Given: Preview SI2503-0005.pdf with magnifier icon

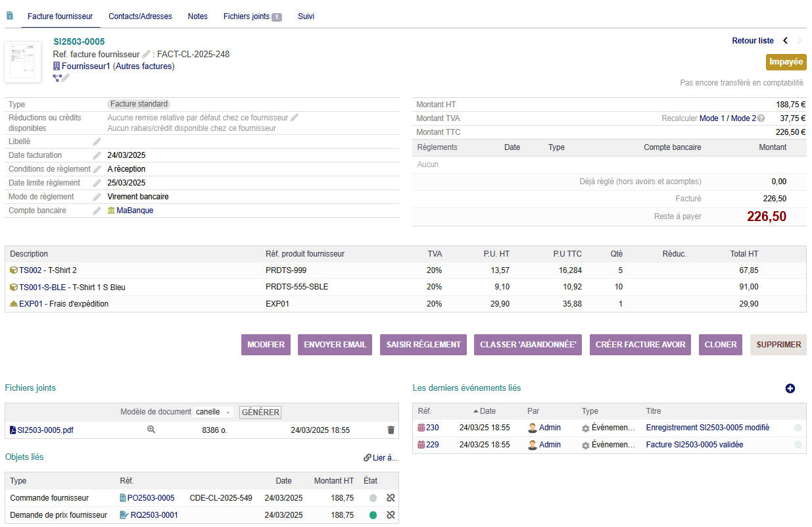Looking at the screenshot, I should point(151,430).
